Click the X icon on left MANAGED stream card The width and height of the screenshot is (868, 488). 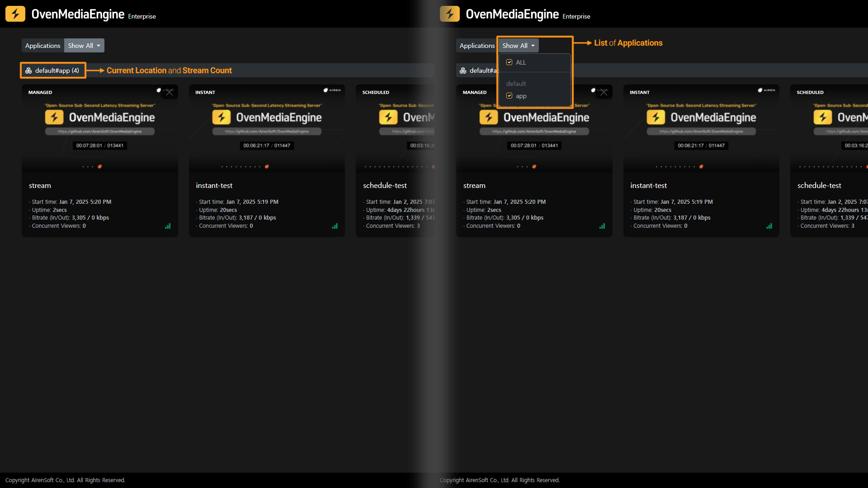point(170,92)
